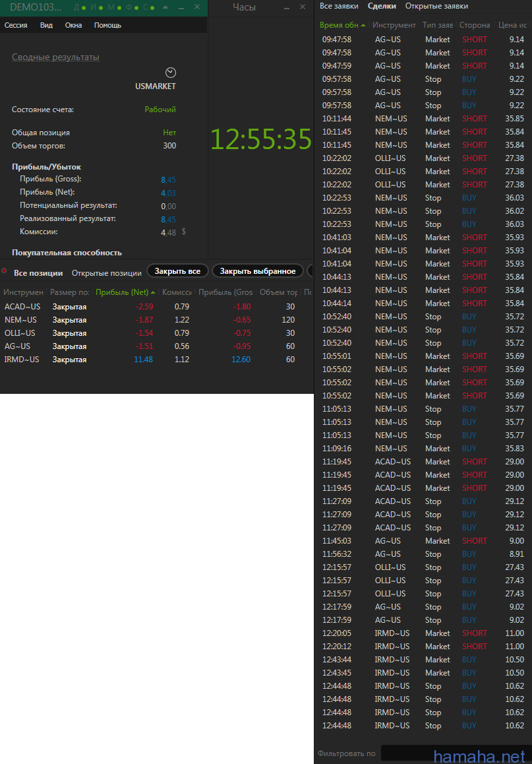532x764 pixels.
Task: Click the clock icon above USMARKET
Action: 170,73
